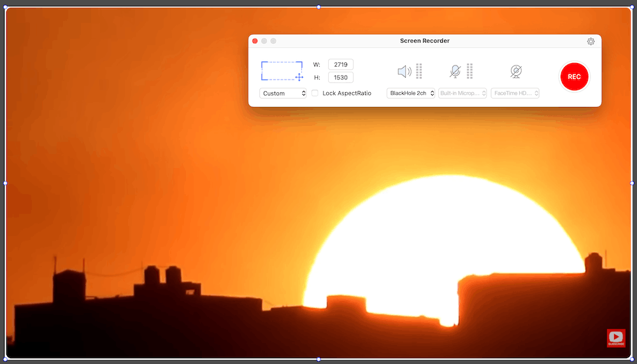Image resolution: width=637 pixels, height=364 pixels.
Task: Enable the Lock AspectRatio checkbox
Action: (315, 93)
